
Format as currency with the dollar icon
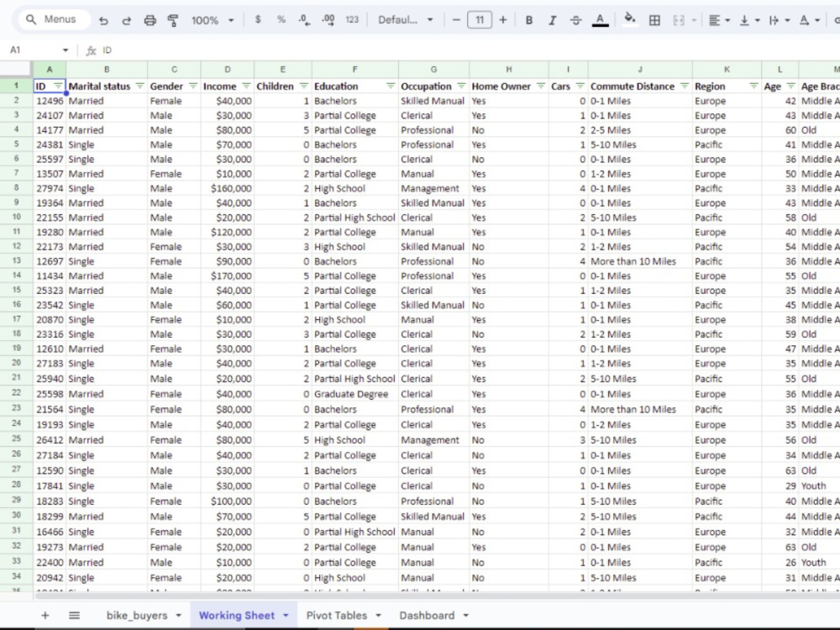[258, 20]
